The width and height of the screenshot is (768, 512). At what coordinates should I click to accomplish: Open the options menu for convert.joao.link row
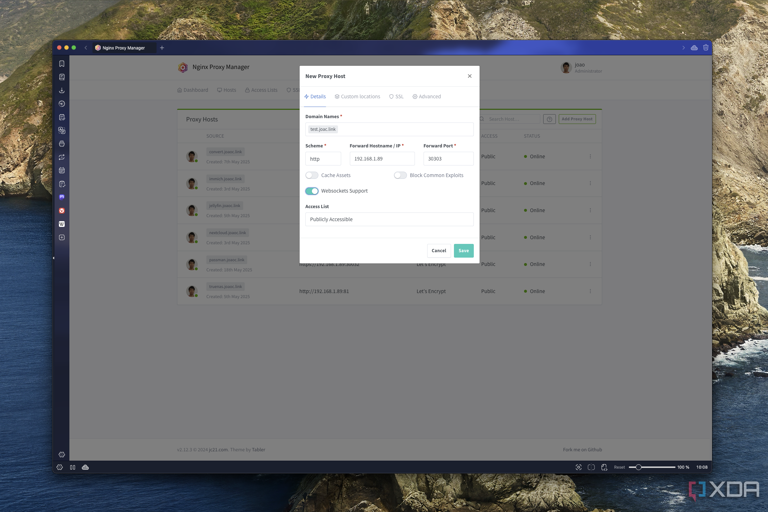[590, 156]
